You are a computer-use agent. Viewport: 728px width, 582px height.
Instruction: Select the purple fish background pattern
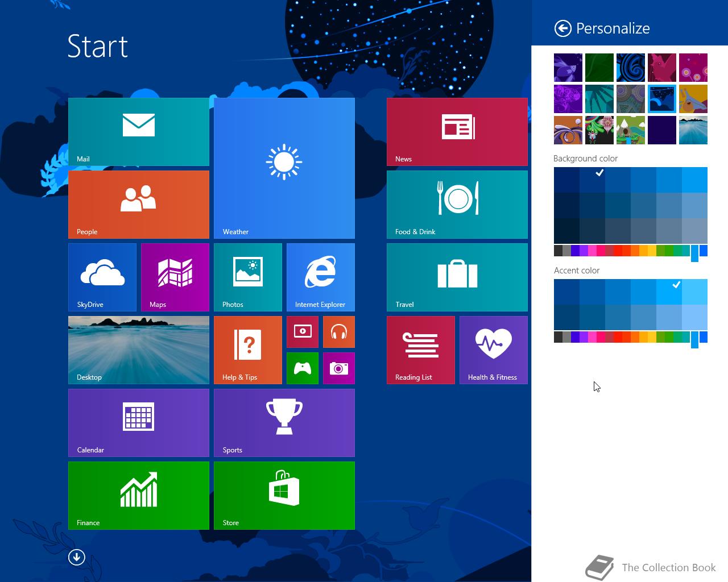568,68
